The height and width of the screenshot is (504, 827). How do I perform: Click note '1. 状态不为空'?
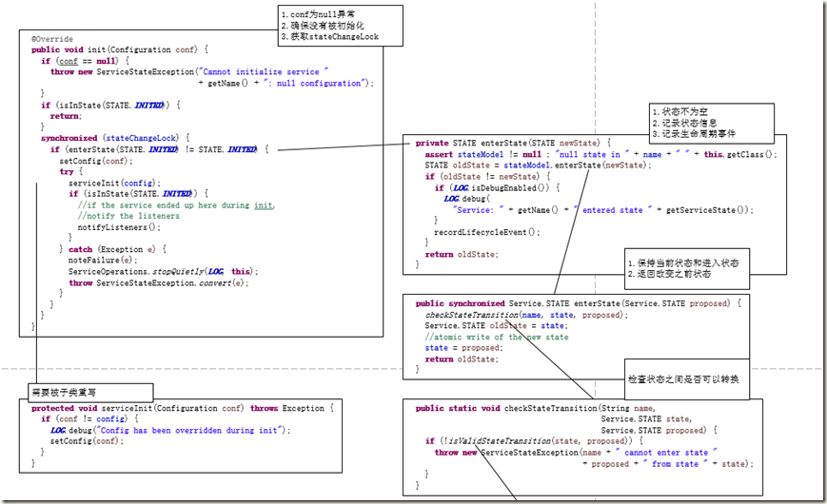(679, 112)
